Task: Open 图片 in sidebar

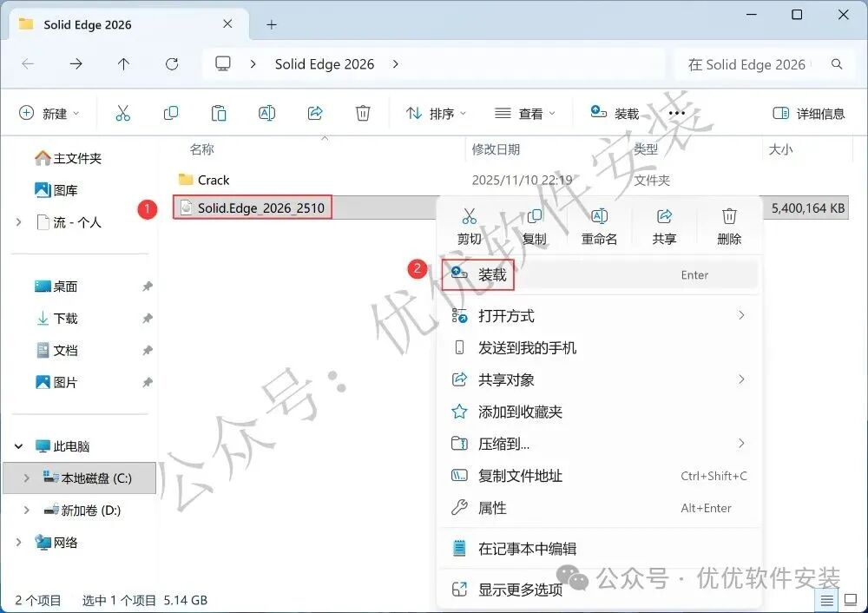Action: [x=56, y=382]
